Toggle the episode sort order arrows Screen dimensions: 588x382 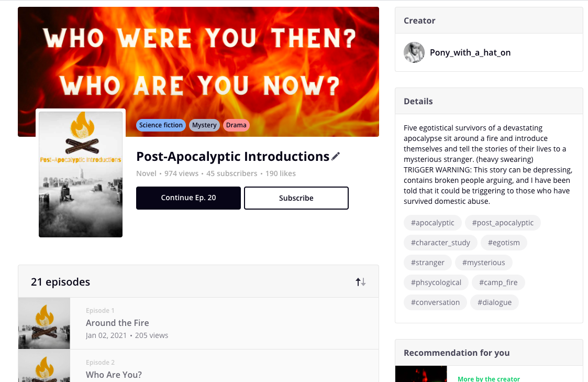(361, 282)
